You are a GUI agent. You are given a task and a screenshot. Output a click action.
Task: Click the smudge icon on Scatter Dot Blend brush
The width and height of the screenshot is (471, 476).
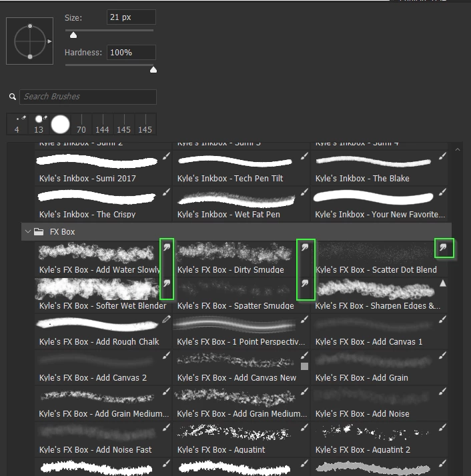[x=443, y=247]
